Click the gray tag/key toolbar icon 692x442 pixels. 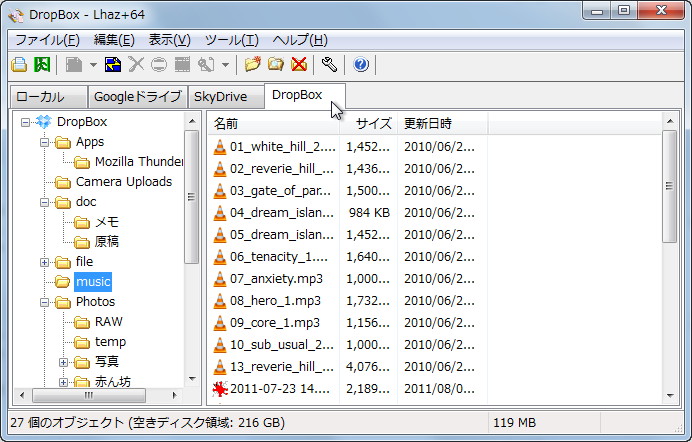click(x=206, y=65)
